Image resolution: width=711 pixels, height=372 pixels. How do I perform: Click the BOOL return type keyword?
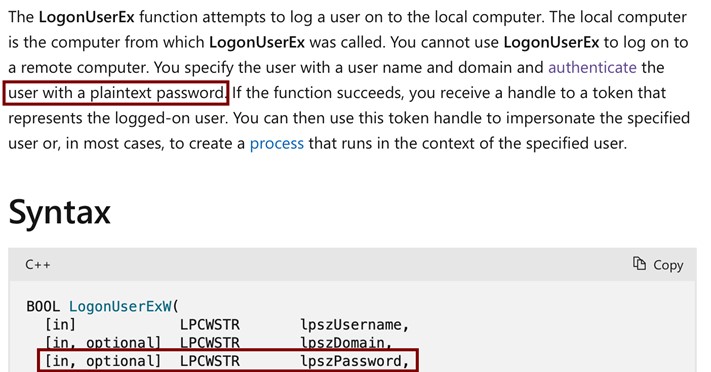[x=43, y=306]
